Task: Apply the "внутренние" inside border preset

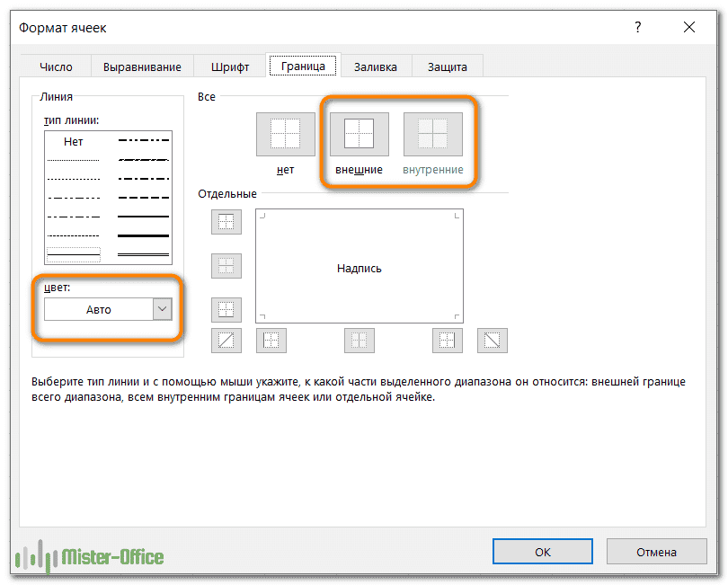Action: pos(433,135)
